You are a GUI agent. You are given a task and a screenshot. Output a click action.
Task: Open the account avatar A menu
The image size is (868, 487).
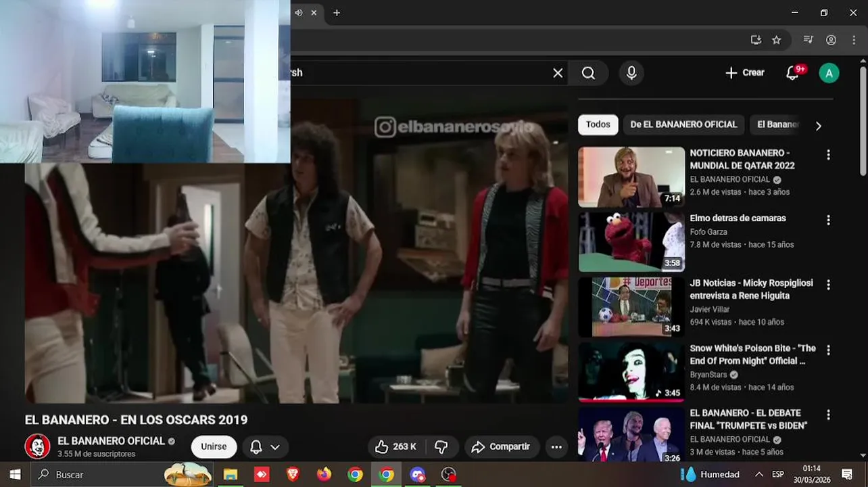(829, 73)
